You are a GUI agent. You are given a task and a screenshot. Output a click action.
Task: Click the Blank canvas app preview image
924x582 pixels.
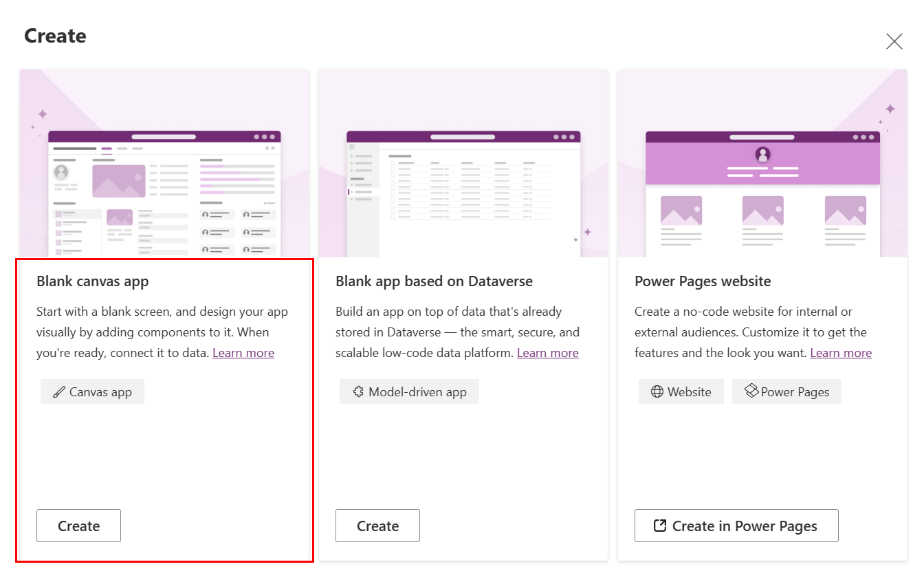coord(164,164)
